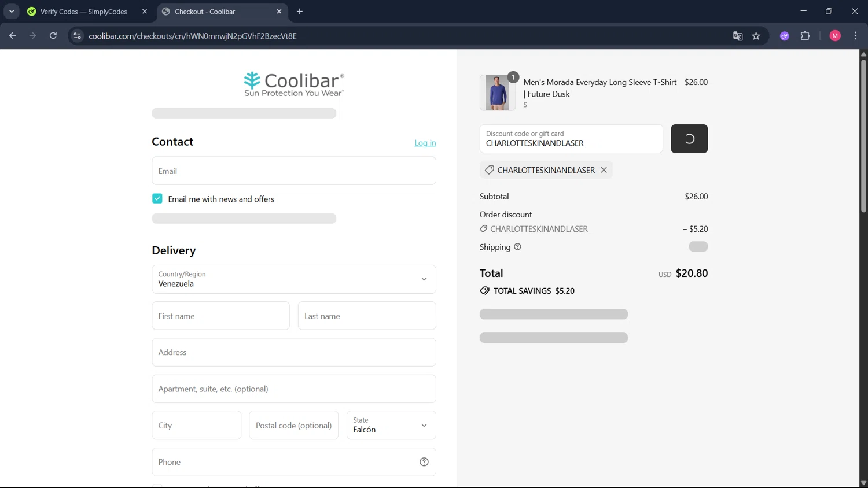This screenshot has width=868, height=488.
Task: Focus the Phone field
Action: [x=294, y=462]
